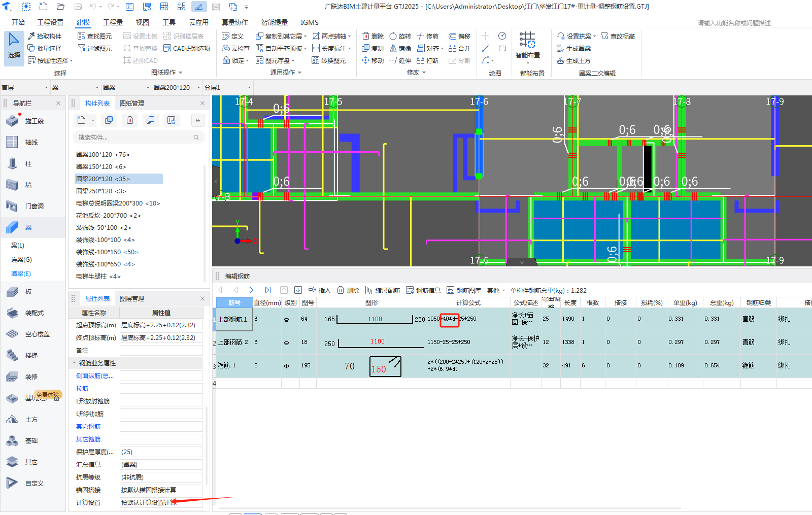The image size is (812, 515).
Task: Click 查改标高 check elevation tool
Action: pyautogui.click(x=618, y=36)
